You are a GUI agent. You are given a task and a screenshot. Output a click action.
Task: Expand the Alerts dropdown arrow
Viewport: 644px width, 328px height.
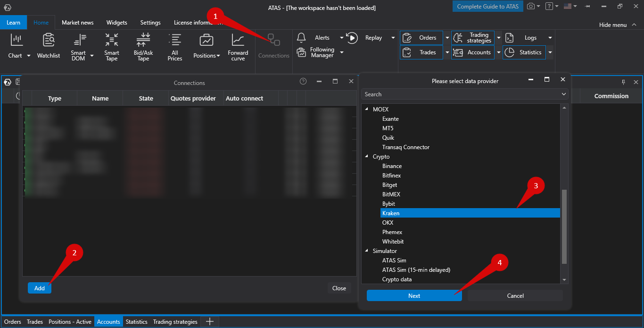pos(341,38)
